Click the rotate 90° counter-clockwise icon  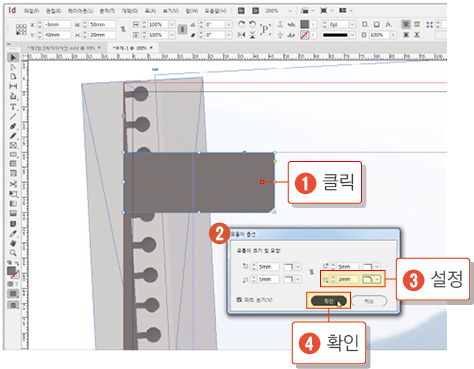click(x=252, y=24)
